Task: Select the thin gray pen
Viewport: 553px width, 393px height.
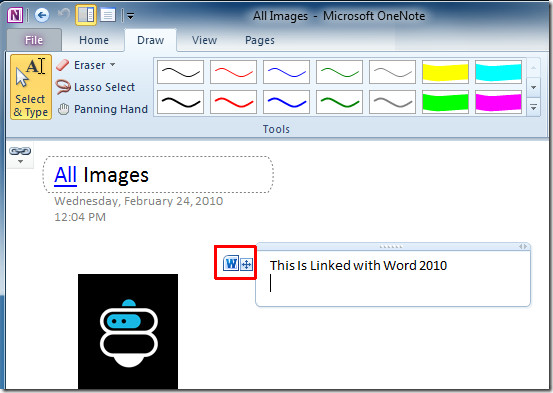Action: tap(392, 72)
